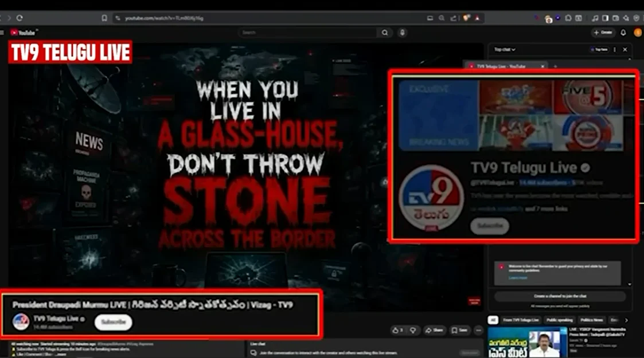The width and height of the screenshot is (644, 358).
Task: Click the President Draupadi Murmu LIVE video title
Action: (x=153, y=305)
